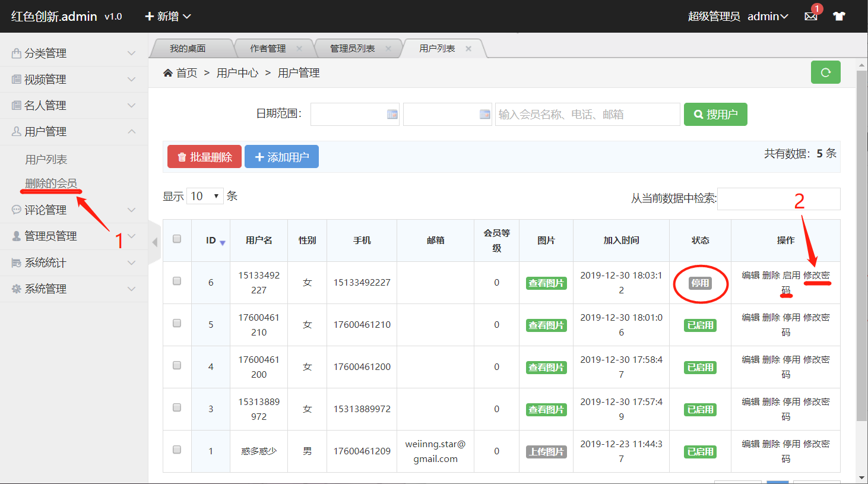Click the 管理员管理 person icon

17,236
